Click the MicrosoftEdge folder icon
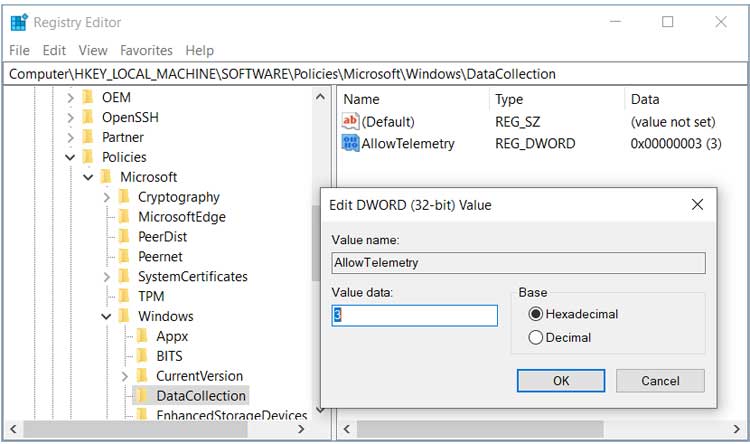Viewport: 750px width, 444px height. [x=124, y=217]
